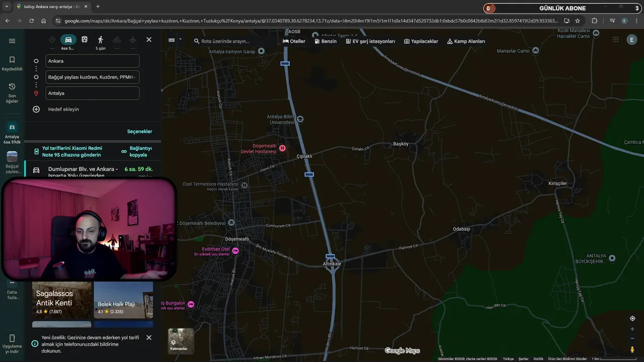Dismiss the Yeni özellik notification
The height and width of the screenshot is (362, 644).
point(149,337)
